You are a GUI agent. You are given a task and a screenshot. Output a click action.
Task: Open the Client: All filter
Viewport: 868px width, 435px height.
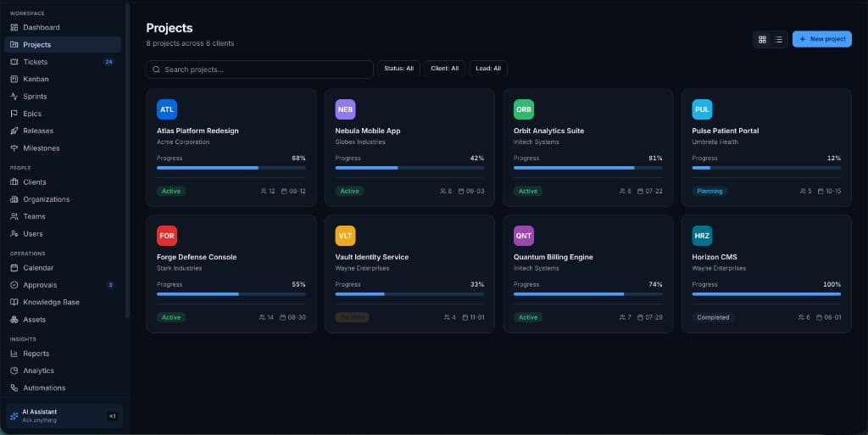444,69
